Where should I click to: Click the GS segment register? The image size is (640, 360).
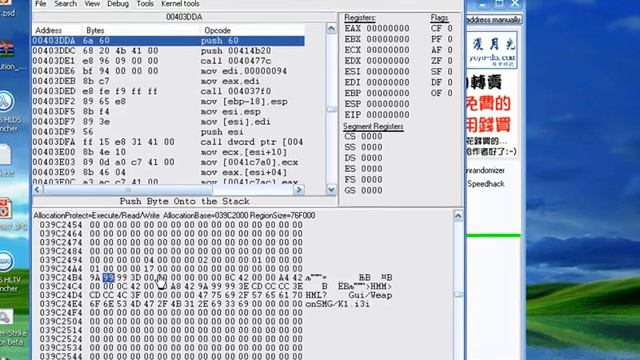click(x=363, y=191)
